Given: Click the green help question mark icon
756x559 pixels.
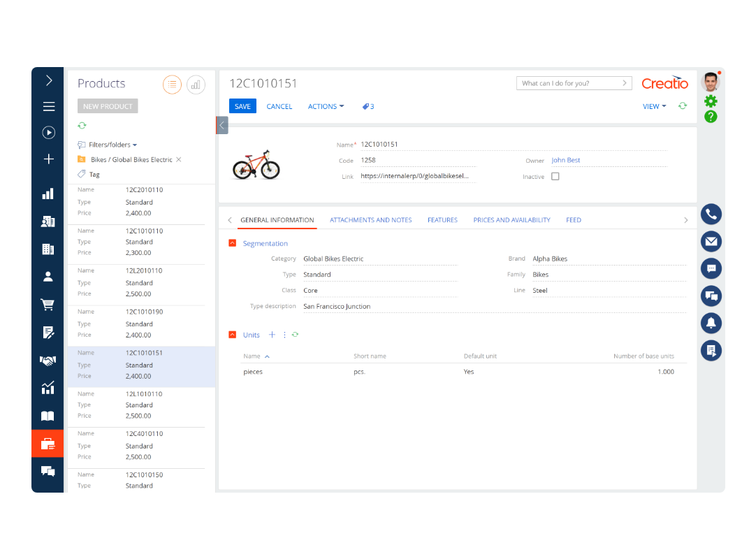Looking at the screenshot, I should coord(711,117).
